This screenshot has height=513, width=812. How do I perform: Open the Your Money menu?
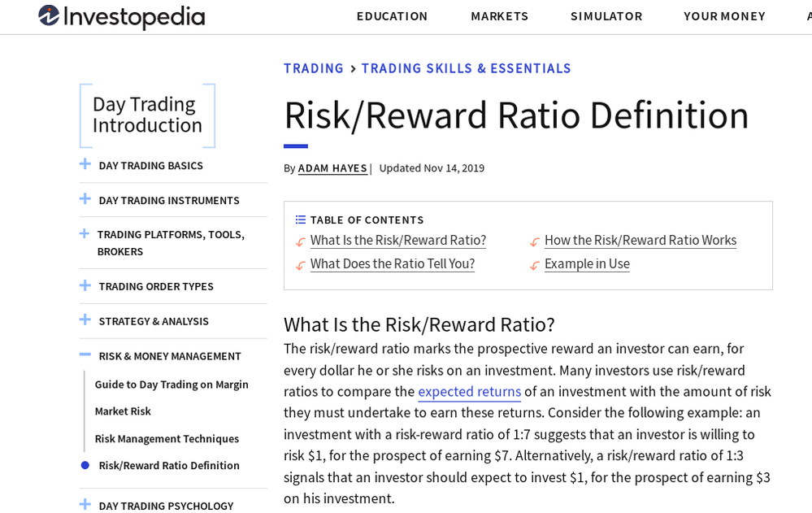coord(724,16)
